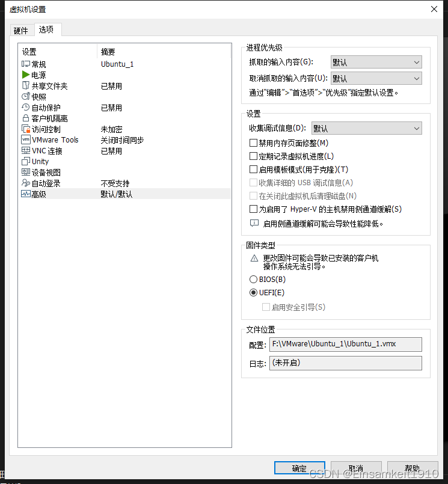Click the green 电源 play icon
The width and height of the screenshot is (448, 484).
26,75
